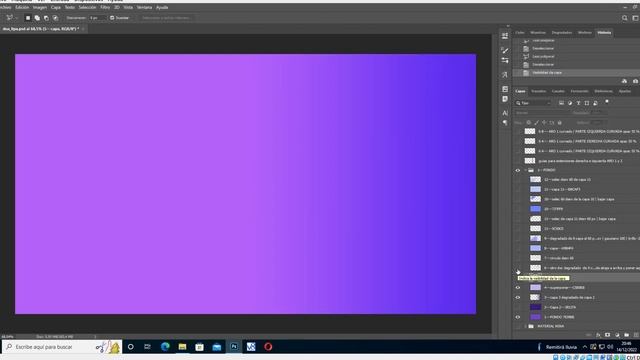Viewport: 640px width, 360px height.
Task: Open the brush settings panel icon
Action: (505, 60)
